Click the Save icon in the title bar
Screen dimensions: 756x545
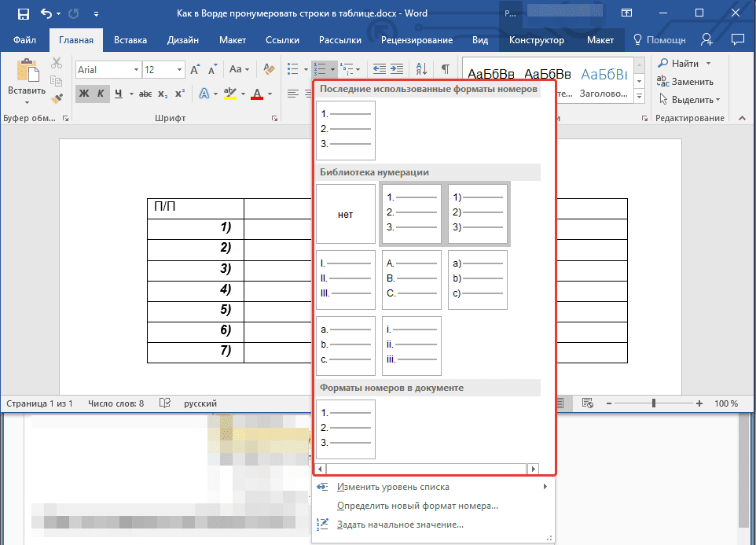[x=23, y=14]
